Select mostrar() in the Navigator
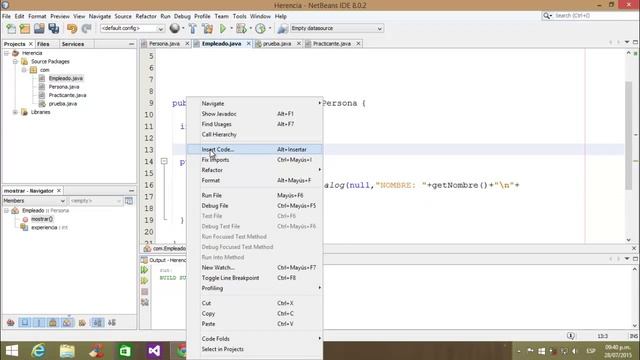 [42, 219]
